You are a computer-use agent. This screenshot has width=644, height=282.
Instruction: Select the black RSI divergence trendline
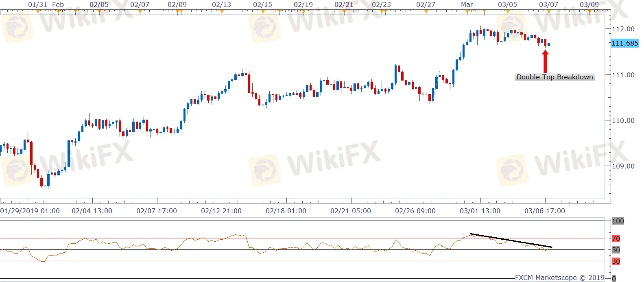pos(511,240)
